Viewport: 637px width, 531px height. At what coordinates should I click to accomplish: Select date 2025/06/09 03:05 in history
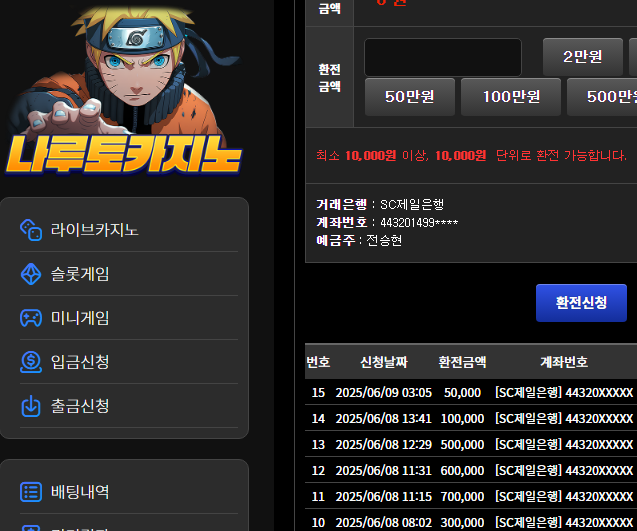pyautogui.click(x=384, y=392)
